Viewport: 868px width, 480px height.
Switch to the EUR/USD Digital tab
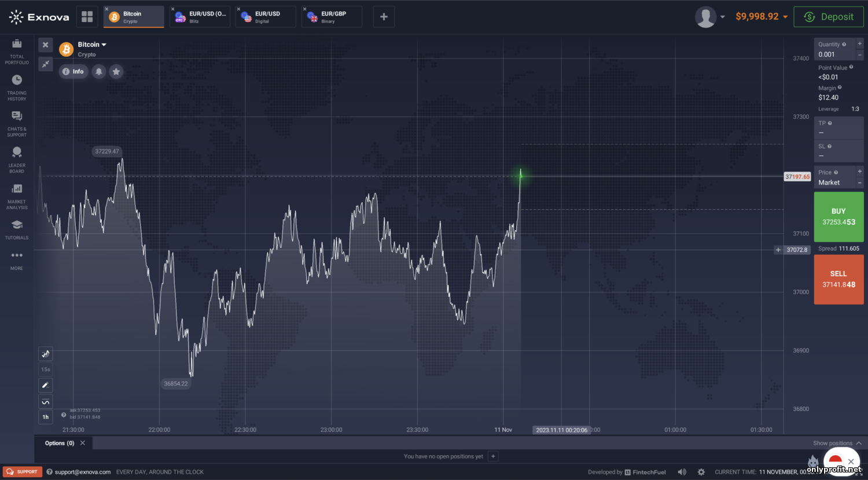point(266,17)
